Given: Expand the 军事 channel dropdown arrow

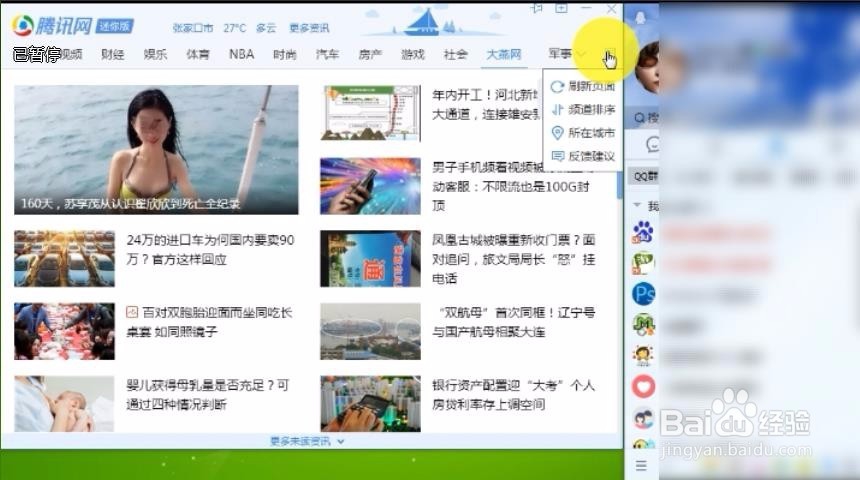Looking at the screenshot, I should coord(582,54).
